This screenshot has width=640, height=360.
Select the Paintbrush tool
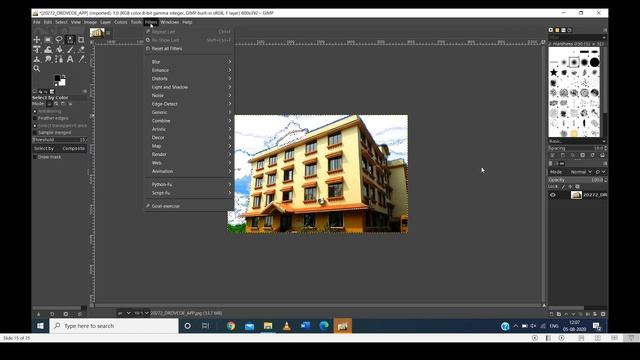[70, 49]
